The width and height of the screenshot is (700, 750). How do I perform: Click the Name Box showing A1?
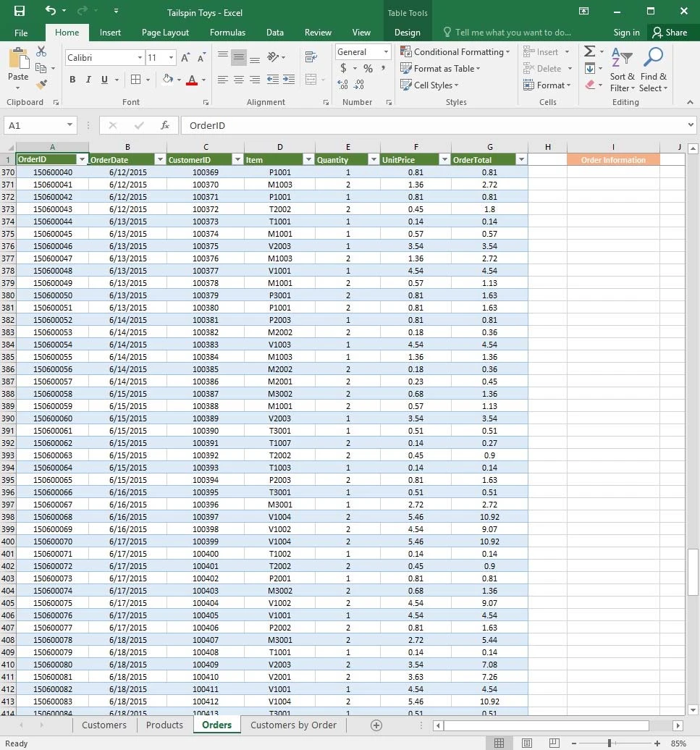click(x=33, y=125)
